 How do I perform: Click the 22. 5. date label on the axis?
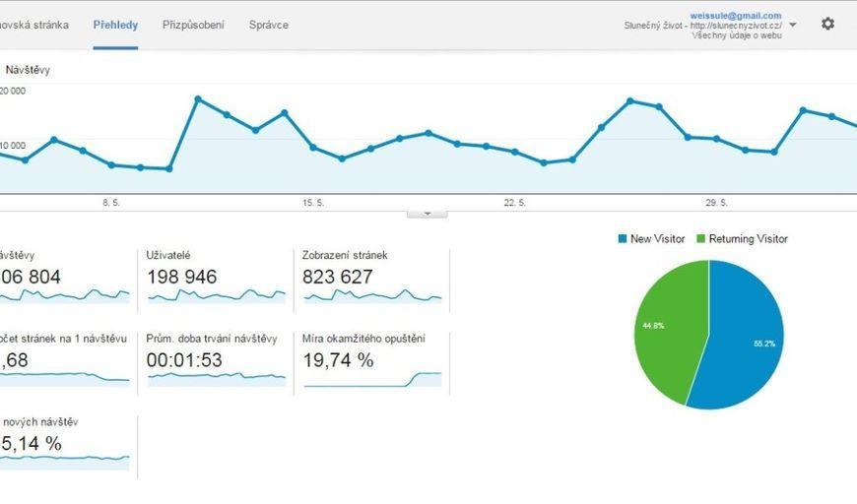[x=514, y=203]
